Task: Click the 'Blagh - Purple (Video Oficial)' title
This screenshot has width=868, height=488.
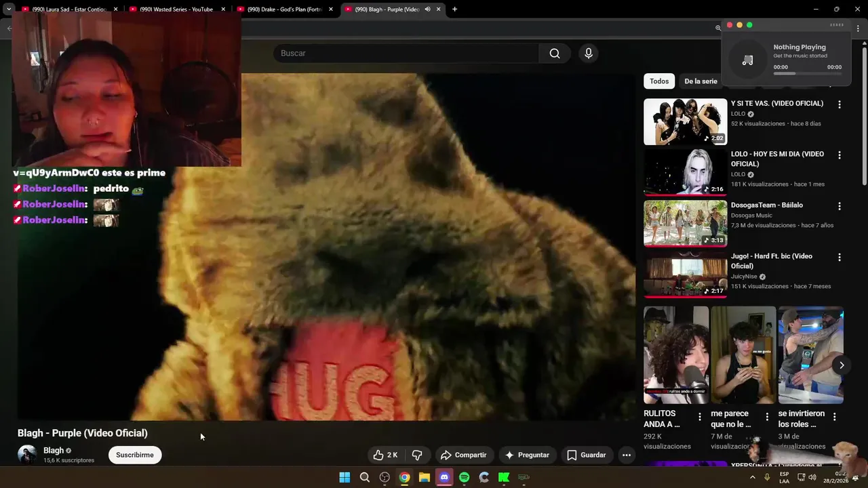Action: [x=83, y=433]
